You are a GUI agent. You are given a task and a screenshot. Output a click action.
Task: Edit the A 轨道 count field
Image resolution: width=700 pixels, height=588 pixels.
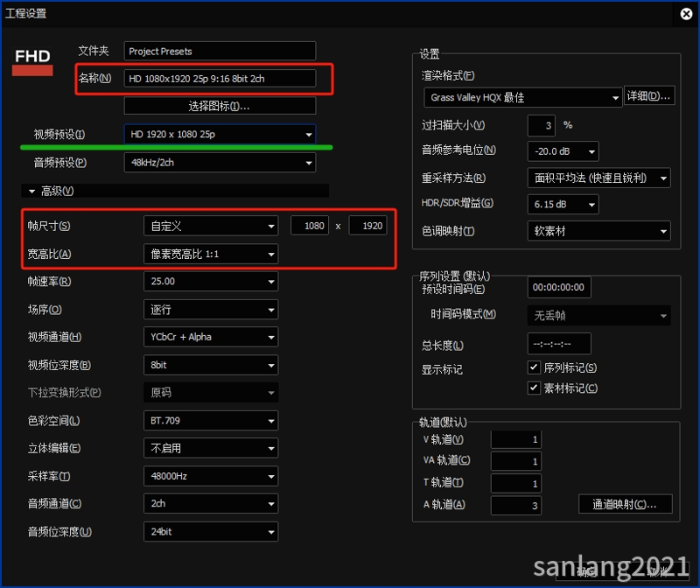tap(516, 506)
